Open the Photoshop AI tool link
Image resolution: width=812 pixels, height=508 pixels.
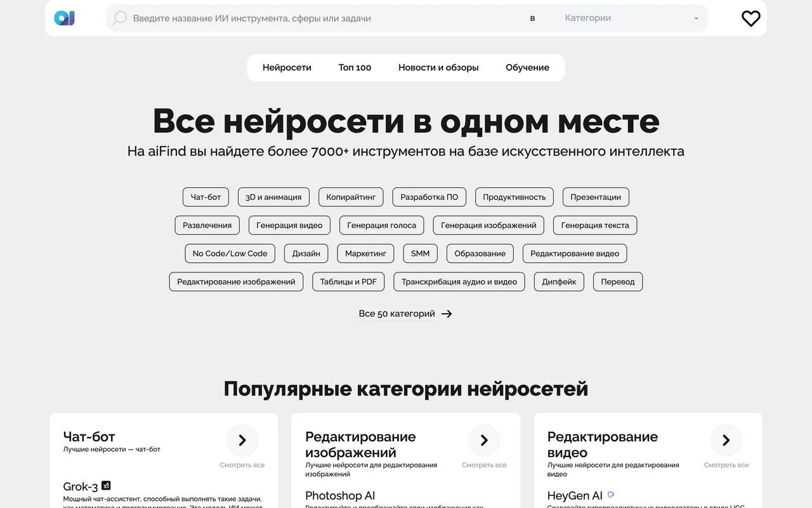(x=340, y=496)
